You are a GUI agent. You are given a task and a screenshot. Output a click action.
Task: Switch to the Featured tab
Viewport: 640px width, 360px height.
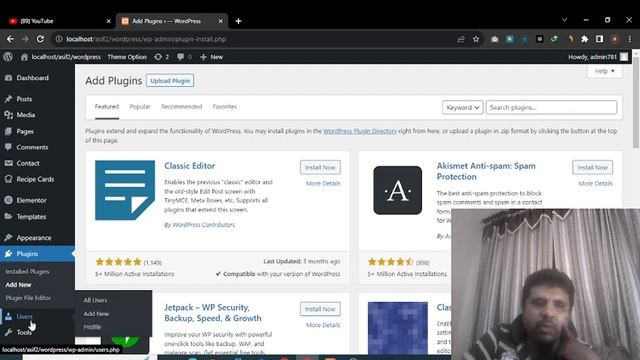coord(107,107)
